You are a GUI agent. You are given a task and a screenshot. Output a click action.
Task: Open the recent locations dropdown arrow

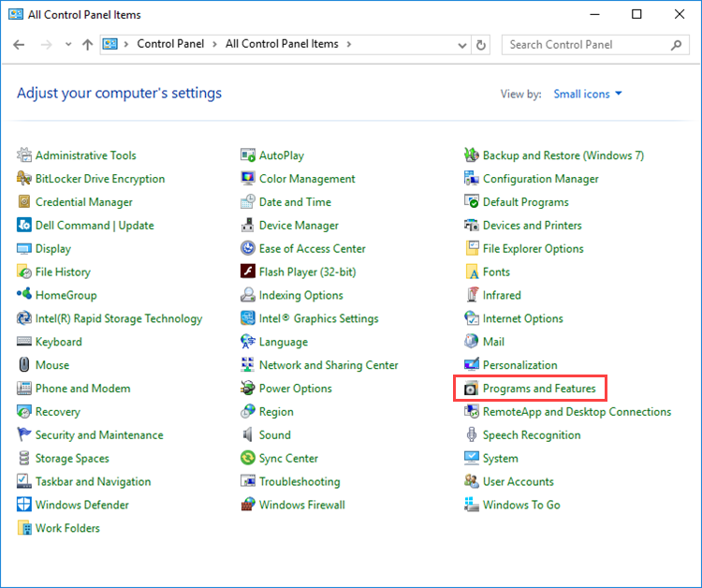pyautogui.click(x=68, y=44)
